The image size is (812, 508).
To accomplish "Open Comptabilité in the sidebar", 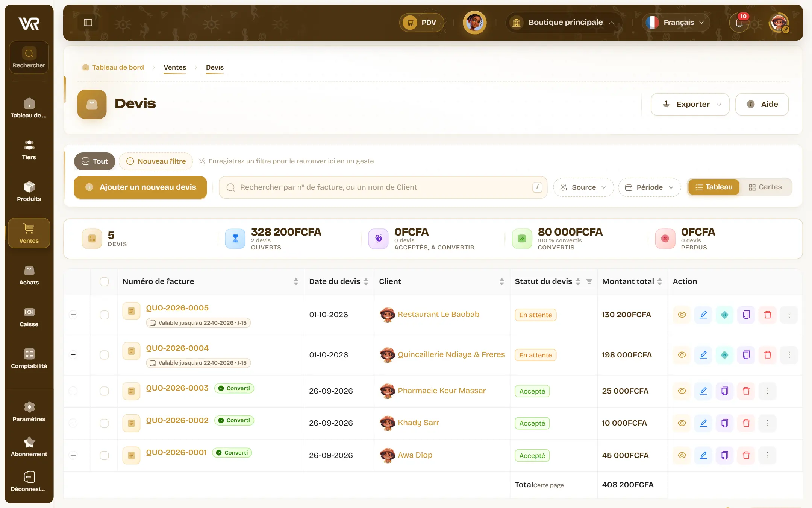I will pyautogui.click(x=29, y=359).
